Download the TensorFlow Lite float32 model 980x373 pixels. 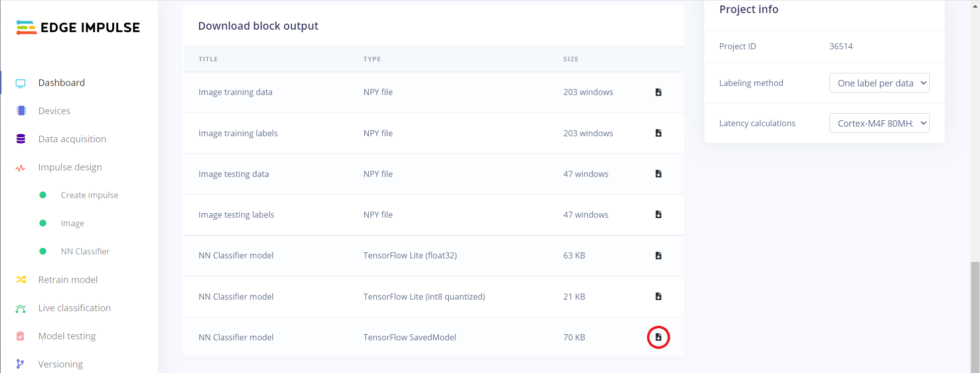[x=658, y=255]
